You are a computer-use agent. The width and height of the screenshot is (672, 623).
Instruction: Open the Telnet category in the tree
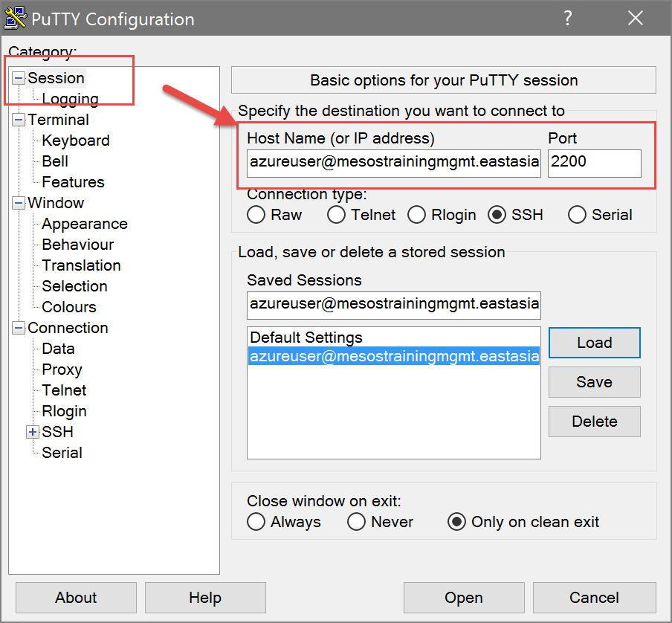coord(64,390)
